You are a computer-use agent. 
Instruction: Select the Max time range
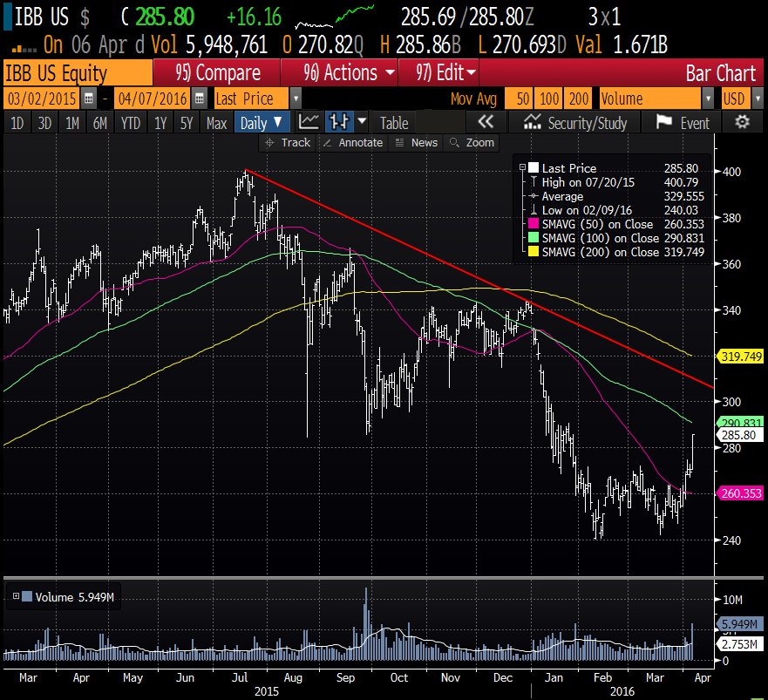click(x=216, y=123)
